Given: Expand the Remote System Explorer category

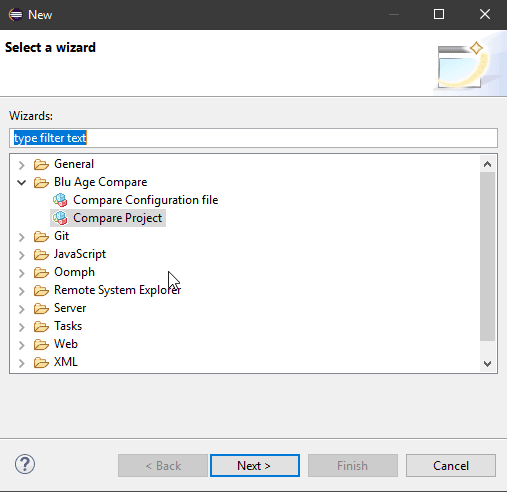Looking at the screenshot, I should [x=22, y=291].
